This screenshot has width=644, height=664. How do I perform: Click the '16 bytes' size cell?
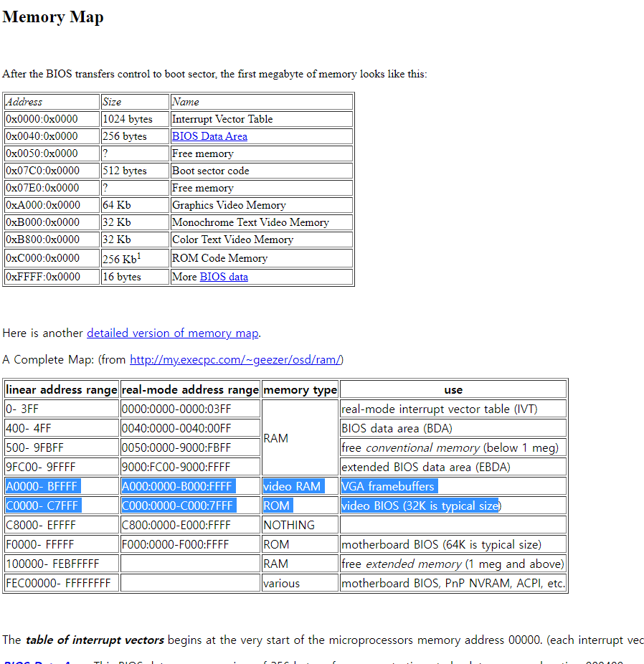pyautogui.click(x=135, y=277)
